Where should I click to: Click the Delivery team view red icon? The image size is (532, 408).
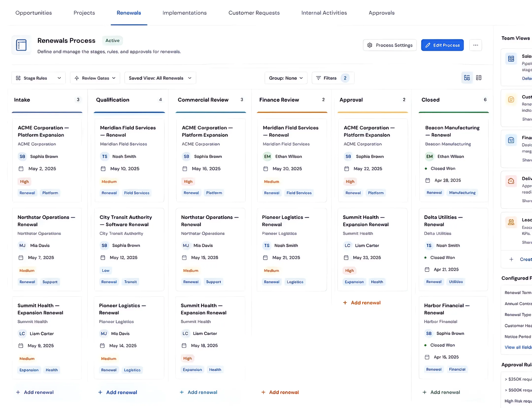click(x=511, y=181)
